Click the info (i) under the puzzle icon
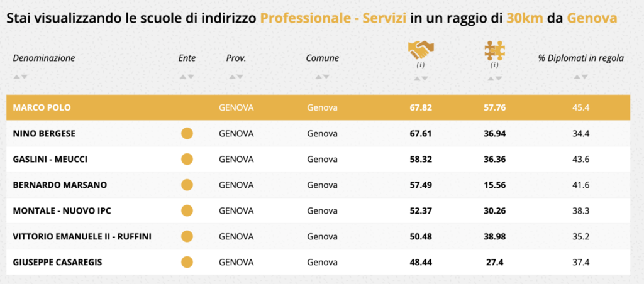 tap(494, 65)
